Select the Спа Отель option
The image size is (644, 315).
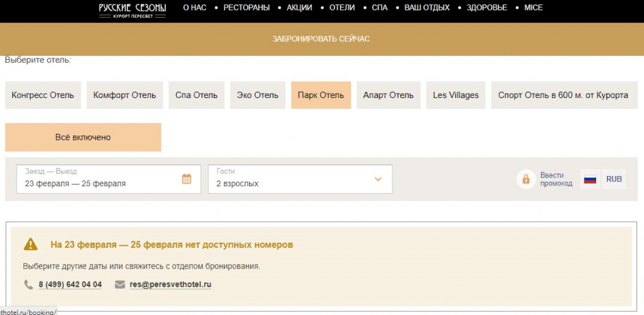coord(196,96)
